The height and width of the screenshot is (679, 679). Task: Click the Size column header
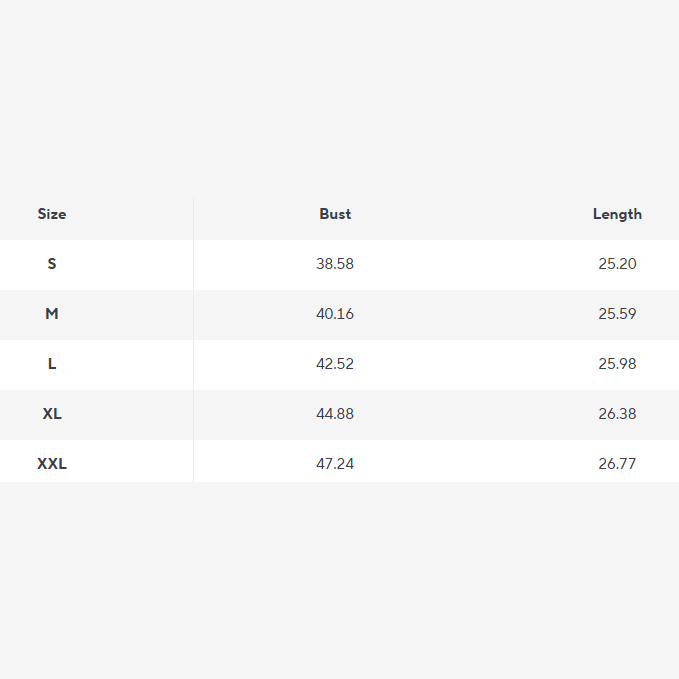click(52, 214)
